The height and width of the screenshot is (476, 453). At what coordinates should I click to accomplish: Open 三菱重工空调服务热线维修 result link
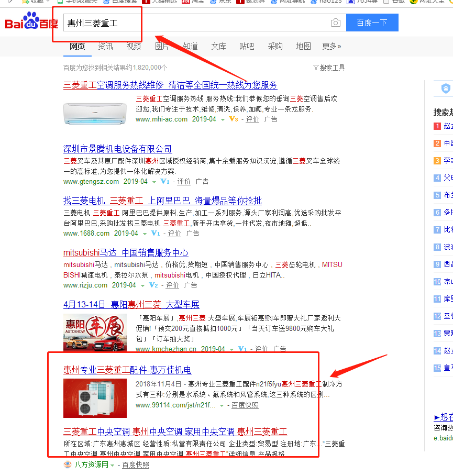click(x=170, y=85)
